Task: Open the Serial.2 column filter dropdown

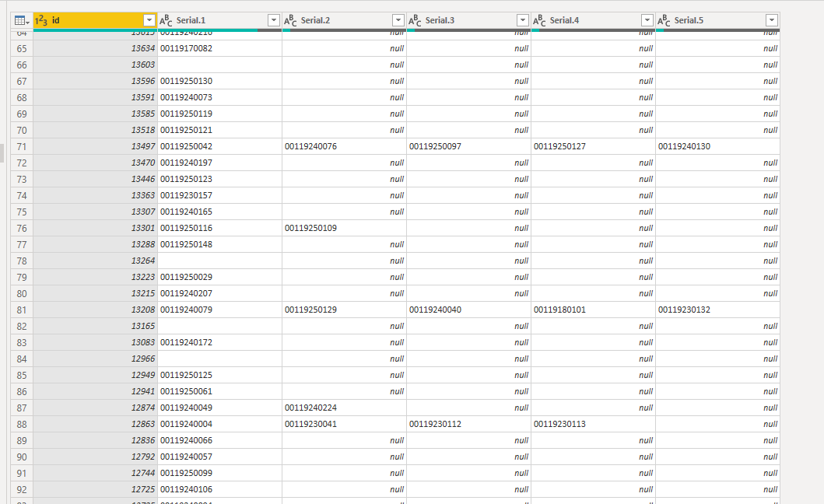Action: point(398,20)
